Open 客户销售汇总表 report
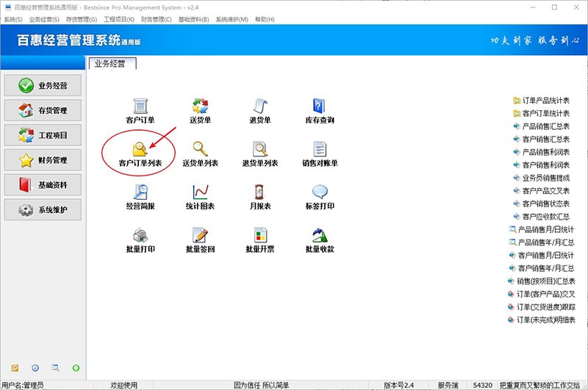The height and width of the screenshot is (390, 588). coord(541,139)
